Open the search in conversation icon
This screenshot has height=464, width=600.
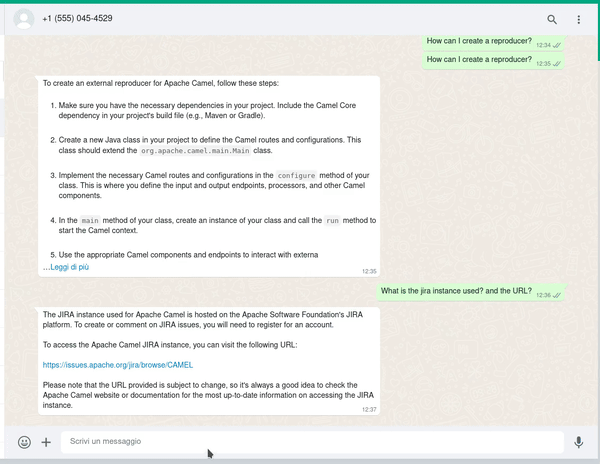click(552, 19)
